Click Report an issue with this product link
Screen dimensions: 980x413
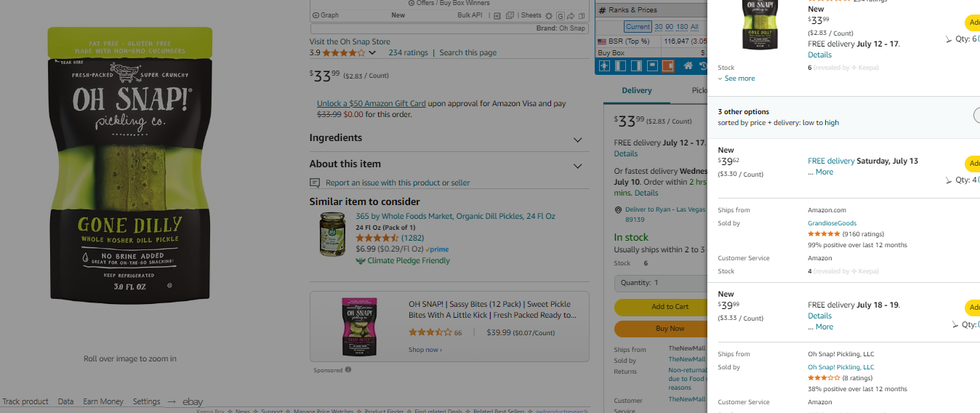coord(398,183)
